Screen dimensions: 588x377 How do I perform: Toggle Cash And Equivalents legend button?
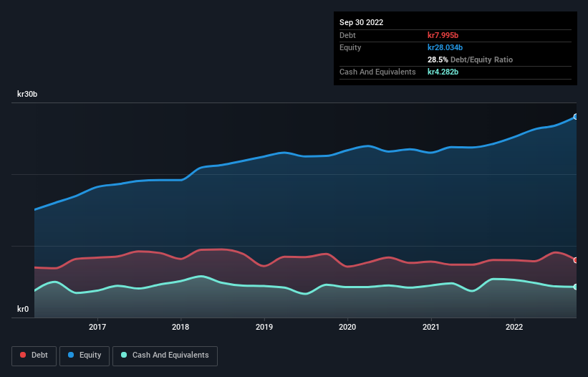(x=165, y=355)
